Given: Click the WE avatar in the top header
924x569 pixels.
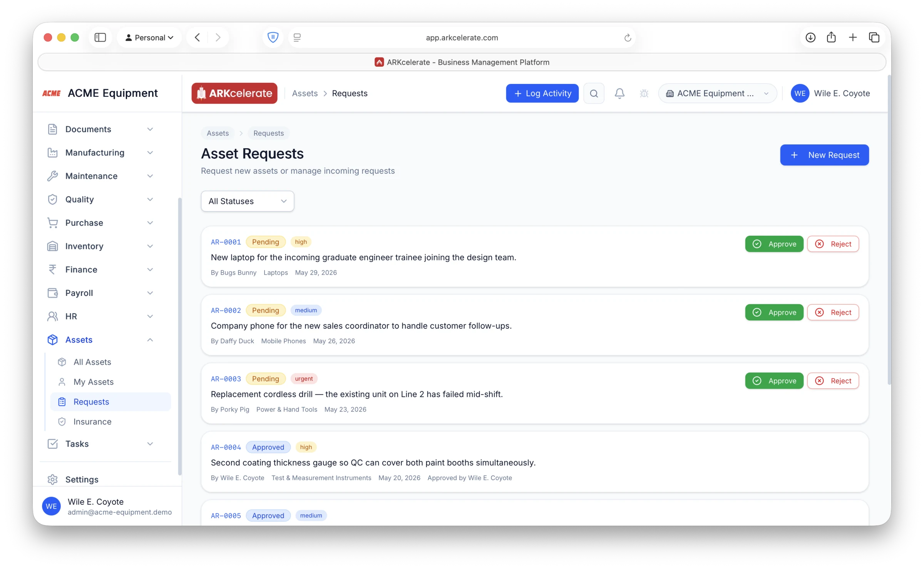Looking at the screenshot, I should pyautogui.click(x=800, y=93).
